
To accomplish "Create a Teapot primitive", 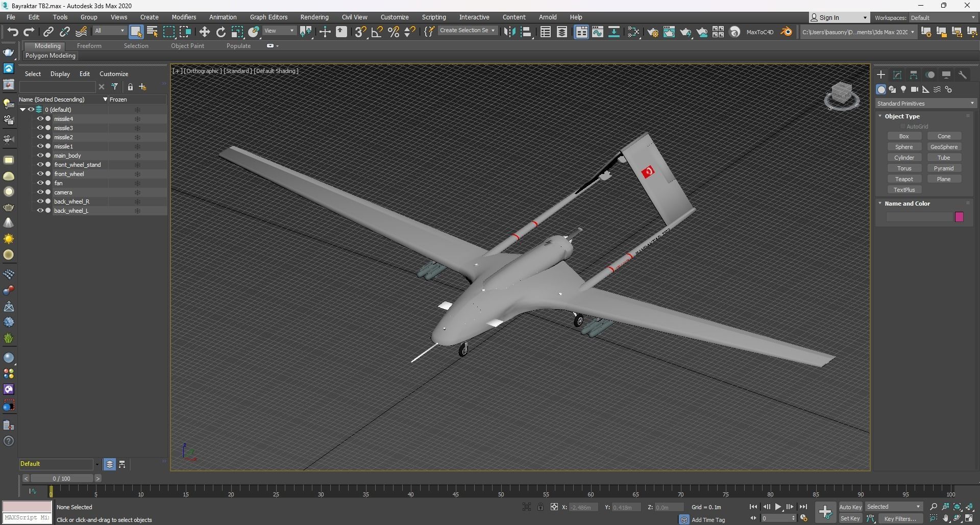I will coord(904,179).
